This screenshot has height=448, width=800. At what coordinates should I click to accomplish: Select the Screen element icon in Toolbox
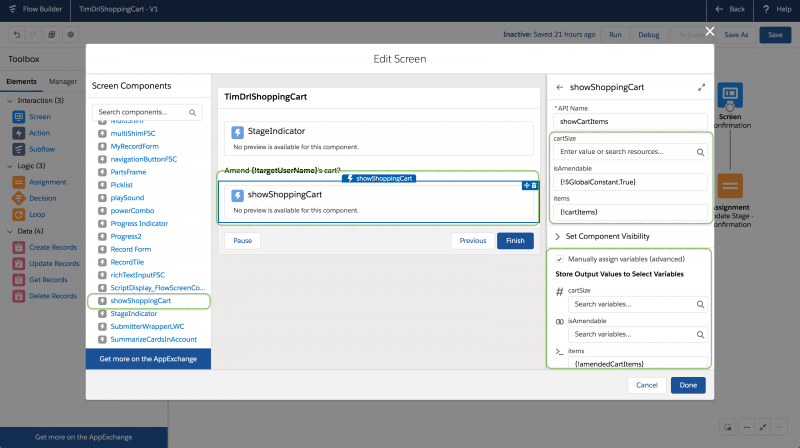(x=19, y=117)
